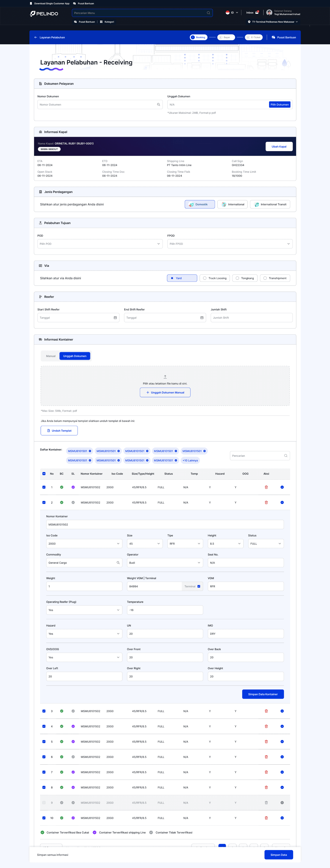The width and height of the screenshot is (330, 868).
Task: Collapse container row 2 details chevron
Action: (282, 502)
